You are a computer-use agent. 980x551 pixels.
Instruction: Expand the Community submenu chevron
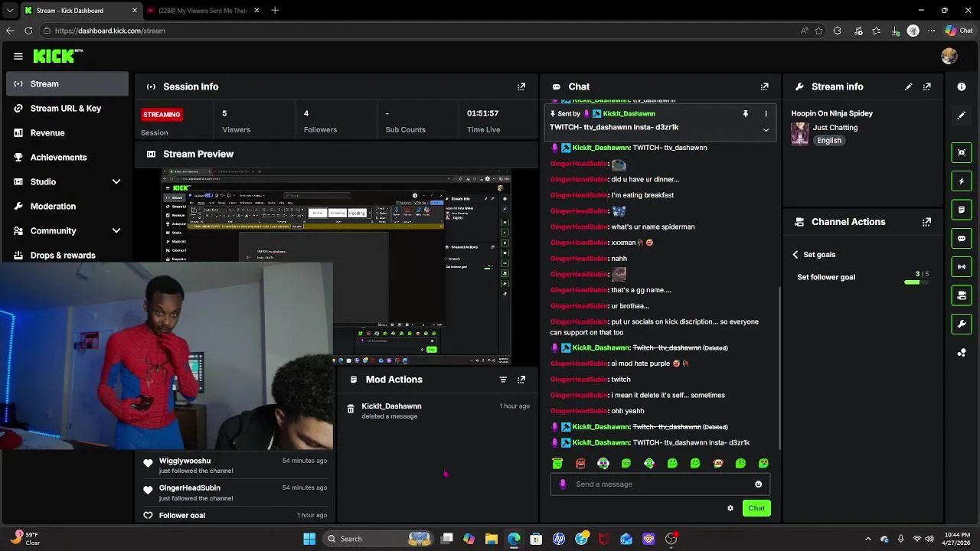coord(116,230)
